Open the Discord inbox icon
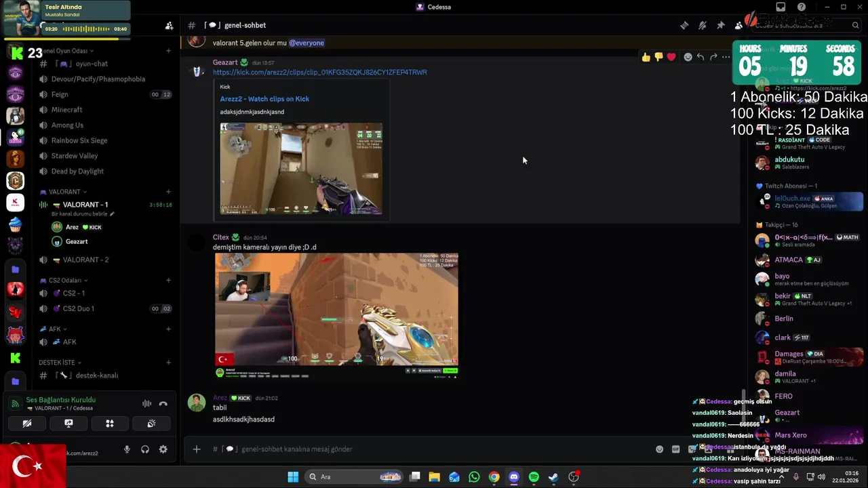 click(x=781, y=7)
